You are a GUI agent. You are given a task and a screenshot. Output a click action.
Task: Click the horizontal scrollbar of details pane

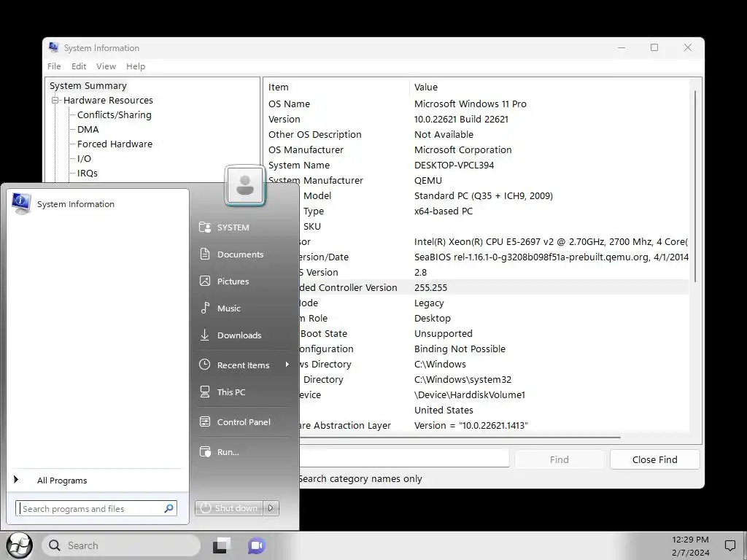click(x=460, y=437)
